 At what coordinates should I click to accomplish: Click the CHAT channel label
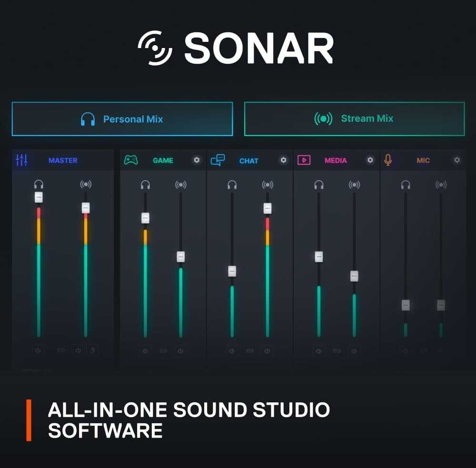coord(248,161)
